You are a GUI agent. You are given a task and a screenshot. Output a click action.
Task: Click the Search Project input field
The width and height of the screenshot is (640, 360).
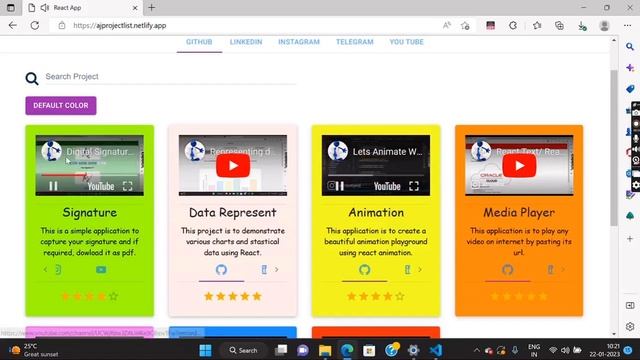click(x=171, y=77)
